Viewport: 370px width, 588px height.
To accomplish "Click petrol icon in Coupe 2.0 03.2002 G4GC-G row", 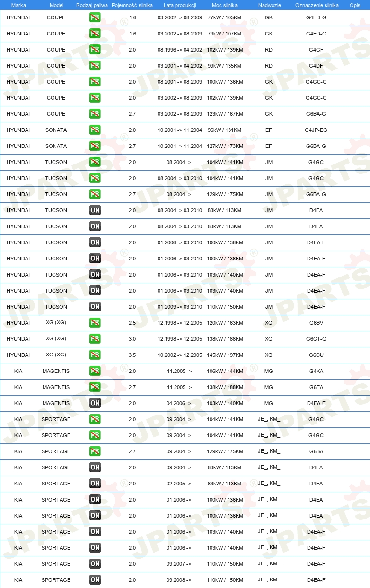I will point(95,98).
